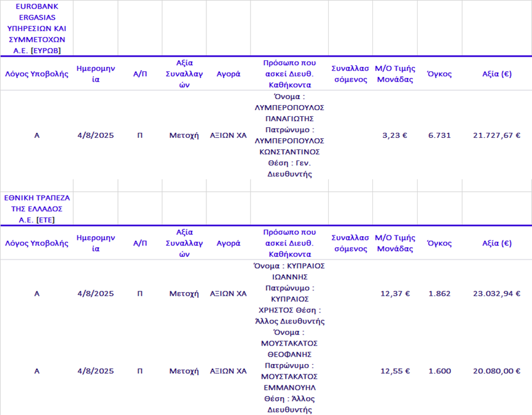The height and width of the screenshot is (415, 532).
Task: Click the Ημερομηνία header under ΕΤΕ
Action: 96,243
